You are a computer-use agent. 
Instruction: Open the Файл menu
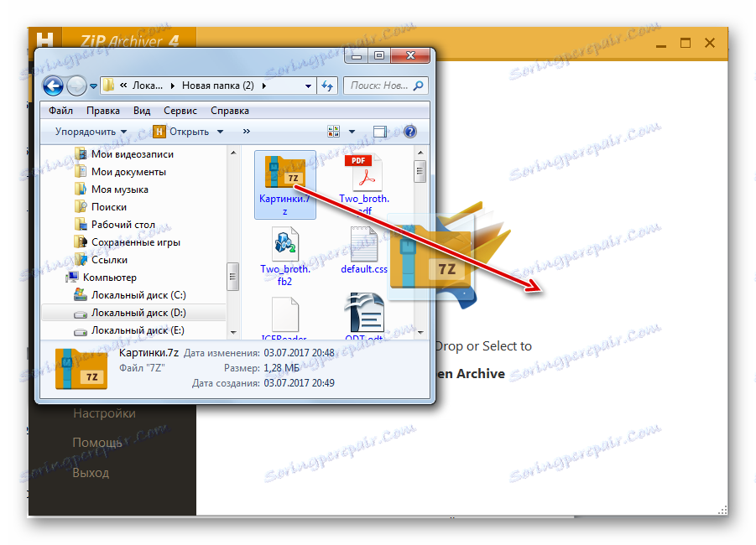pyautogui.click(x=60, y=111)
